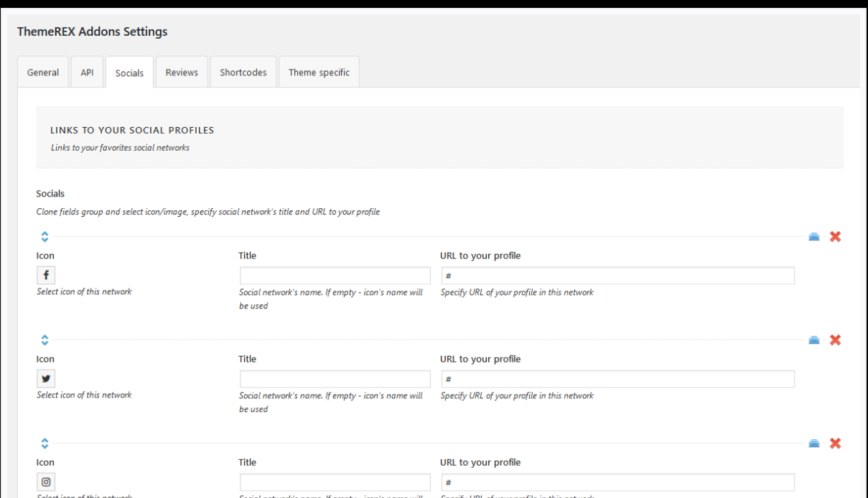Clone the Facebook social fields group
This screenshot has width=868, height=498.
click(x=814, y=237)
